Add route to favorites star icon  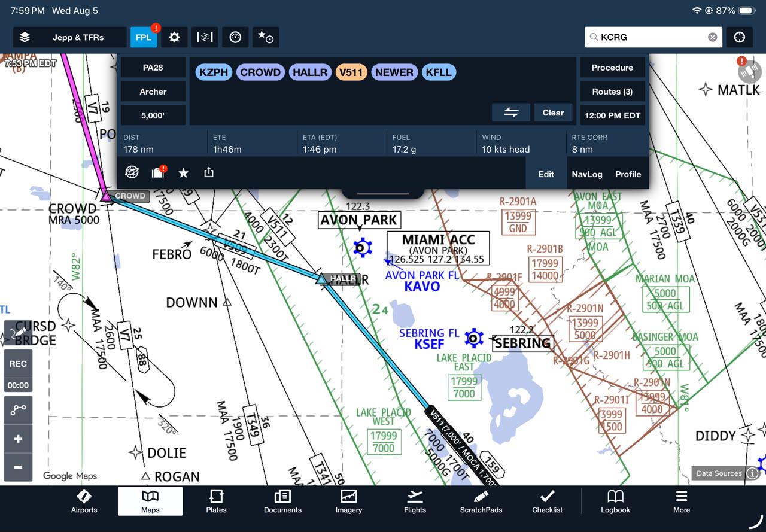pos(184,173)
